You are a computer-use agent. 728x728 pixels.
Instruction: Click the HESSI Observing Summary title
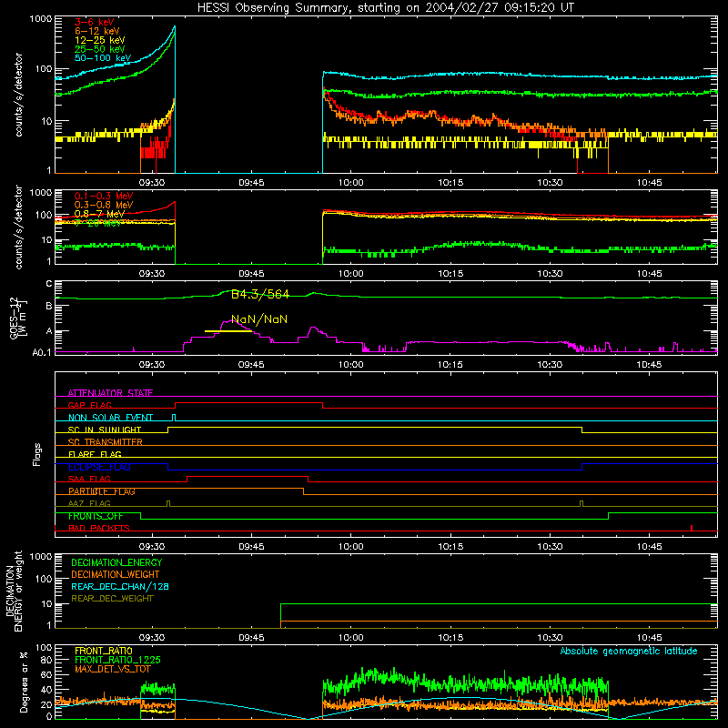click(386, 8)
